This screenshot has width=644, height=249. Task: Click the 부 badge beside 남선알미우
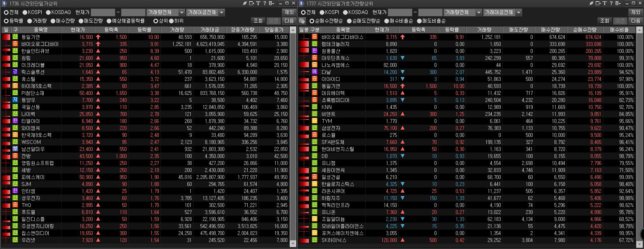point(15,149)
